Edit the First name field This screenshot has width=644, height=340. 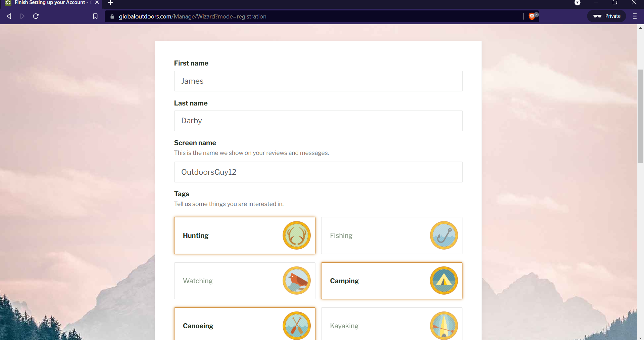click(318, 81)
